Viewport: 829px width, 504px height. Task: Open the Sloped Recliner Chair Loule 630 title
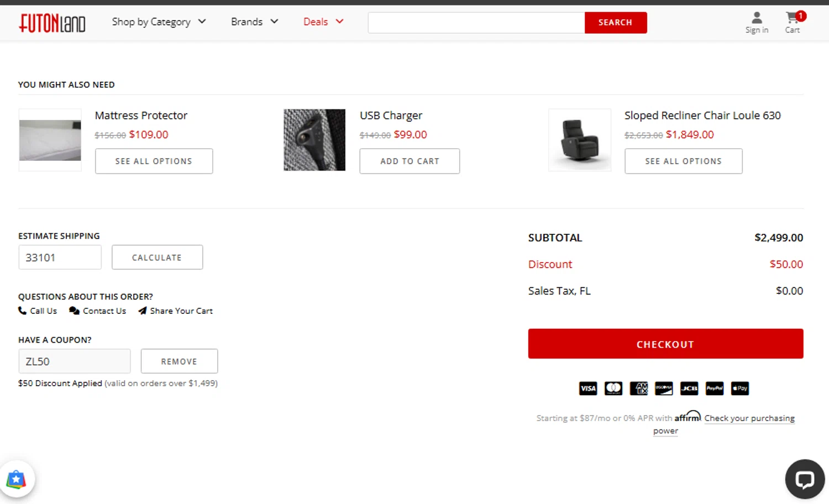pyautogui.click(x=702, y=116)
